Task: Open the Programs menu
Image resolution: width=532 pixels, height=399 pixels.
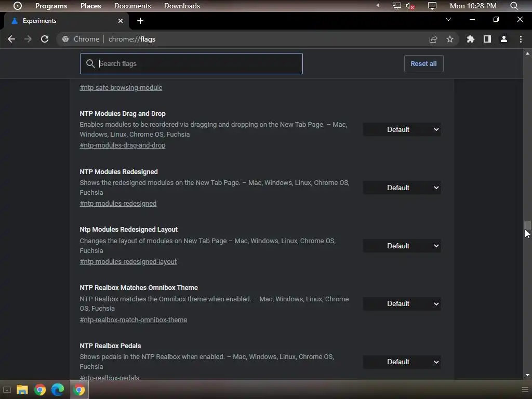Action: [51, 6]
